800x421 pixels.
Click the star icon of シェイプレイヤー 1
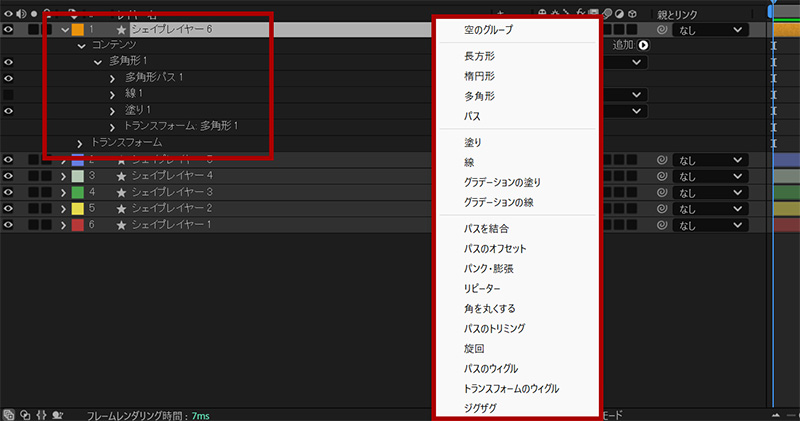[x=121, y=225]
